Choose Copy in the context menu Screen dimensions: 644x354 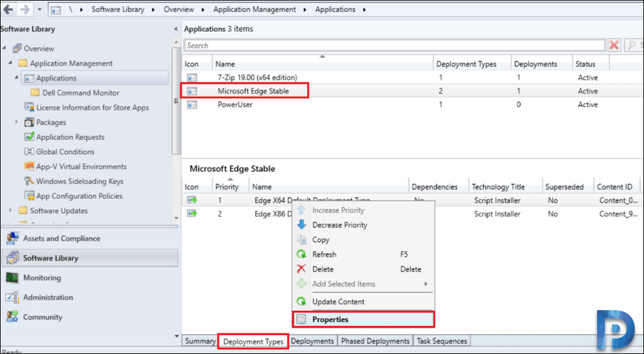click(364, 240)
